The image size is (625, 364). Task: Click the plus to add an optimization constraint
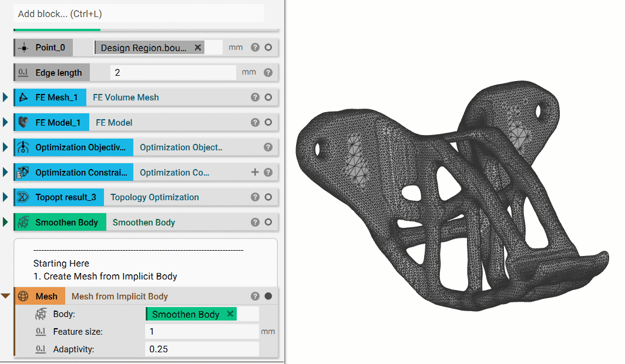tap(255, 172)
